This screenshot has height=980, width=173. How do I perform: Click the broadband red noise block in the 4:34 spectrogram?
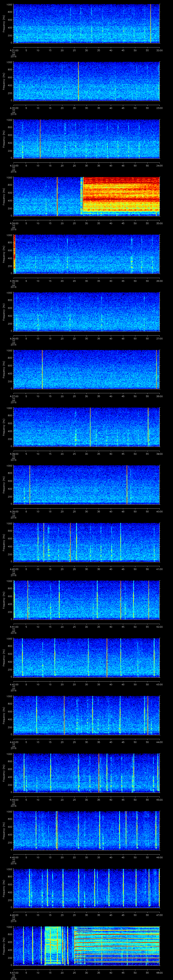[x=121, y=194]
